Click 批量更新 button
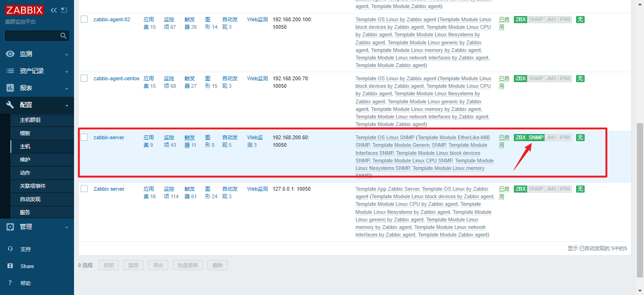Viewport: 644px width, 295px height. (188, 265)
